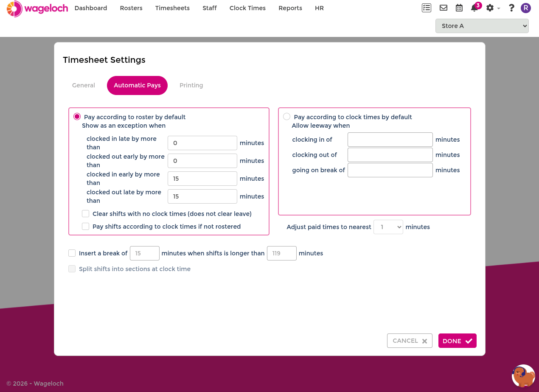Viewport: 539px width, 392px height.
Task: Click the clocking in of leeway field
Action: 390,140
